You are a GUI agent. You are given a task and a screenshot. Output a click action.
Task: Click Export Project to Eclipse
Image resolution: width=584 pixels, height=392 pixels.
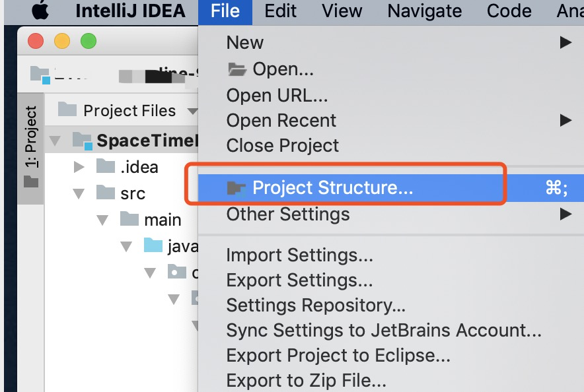(x=338, y=356)
